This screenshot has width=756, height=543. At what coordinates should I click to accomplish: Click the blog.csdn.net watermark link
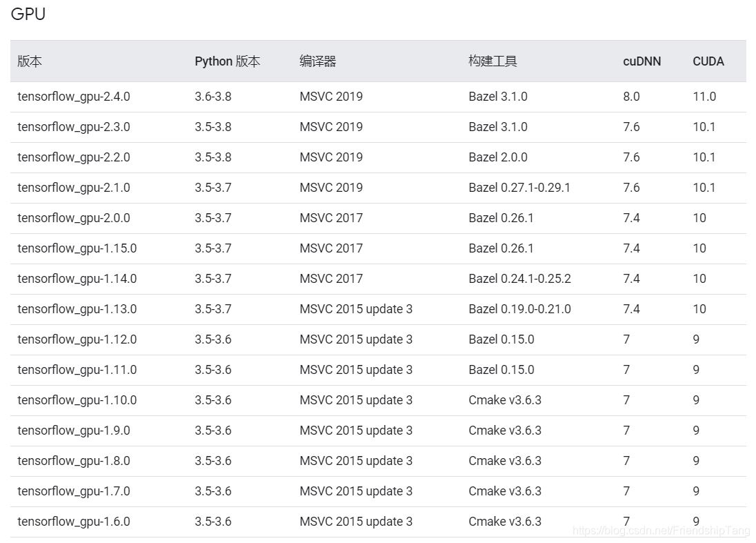661,531
